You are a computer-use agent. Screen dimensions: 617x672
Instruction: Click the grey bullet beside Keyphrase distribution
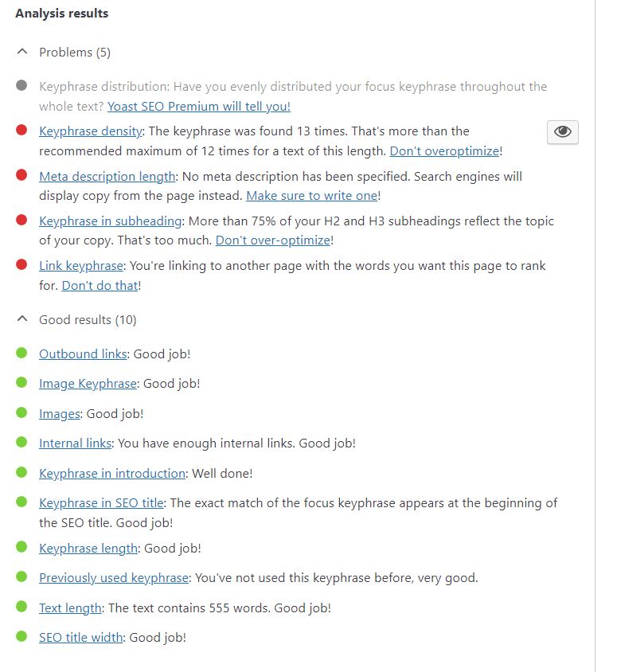[x=21, y=85]
